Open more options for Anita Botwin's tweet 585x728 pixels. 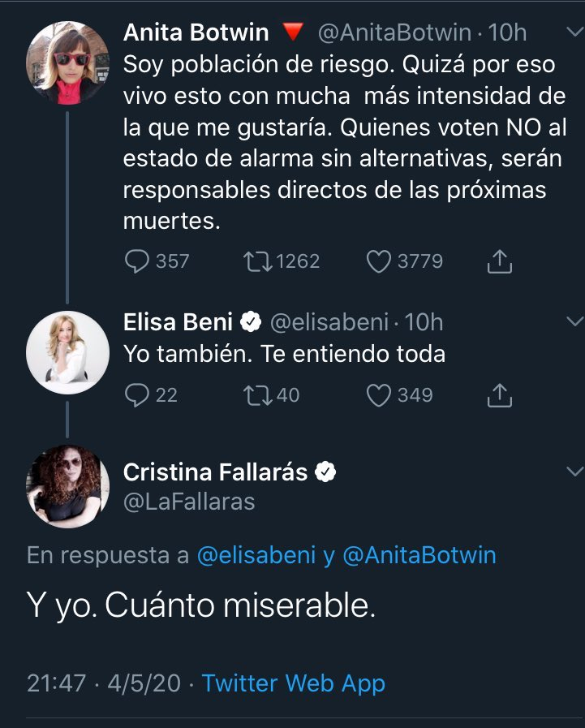coord(573,32)
